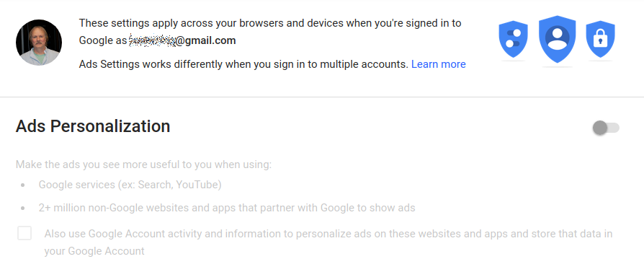The height and width of the screenshot is (272, 644).
Task: Click the bullet dot before 2+ million
Action: [22, 209]
